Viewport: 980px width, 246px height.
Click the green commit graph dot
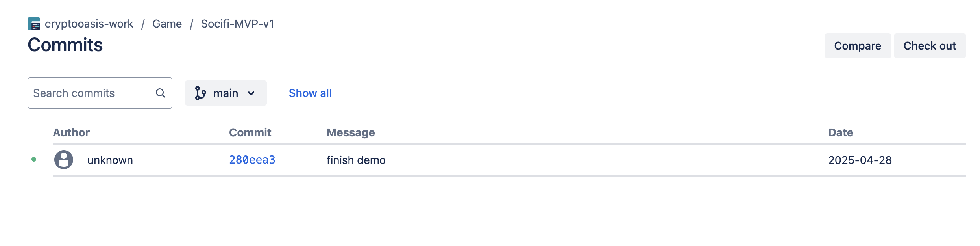[34, 159]
